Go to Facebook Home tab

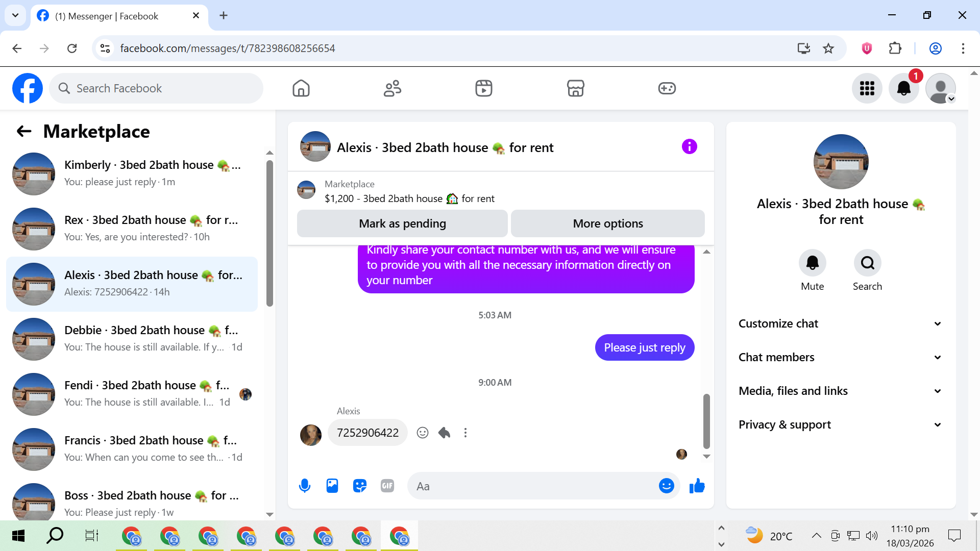click(301, 88)
